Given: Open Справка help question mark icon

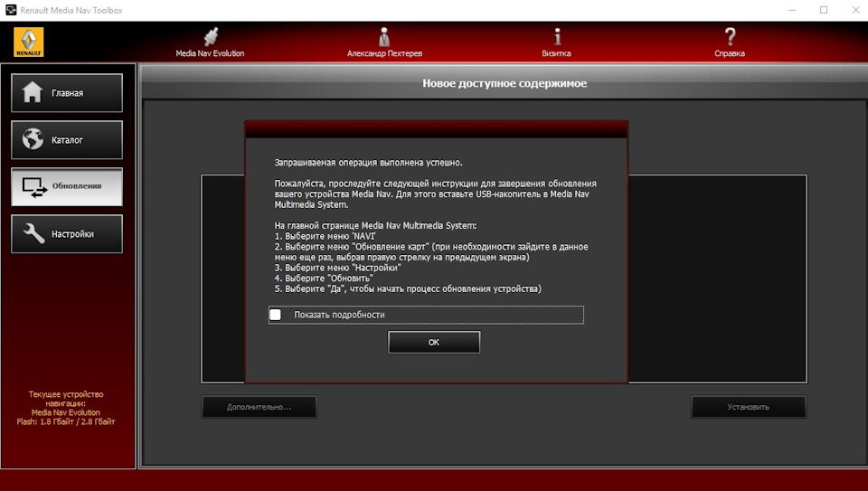Looking at the screenshot, I should (731, 36).
